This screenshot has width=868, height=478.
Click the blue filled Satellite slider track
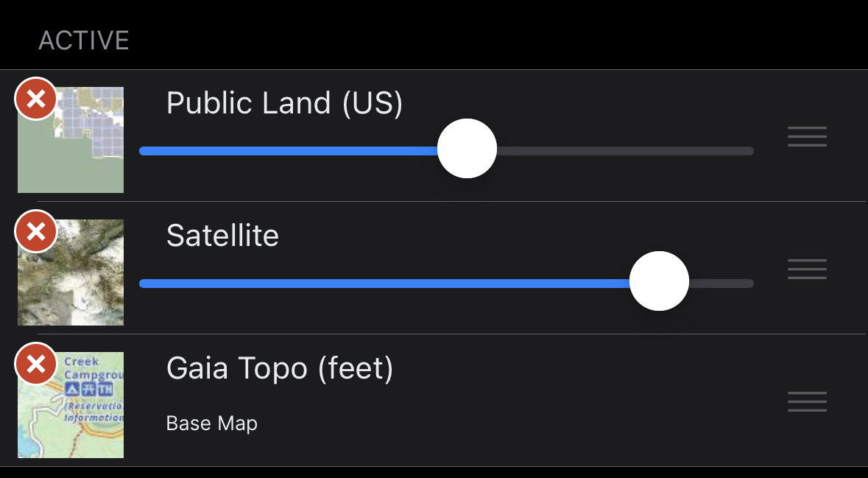(x=384, y=284)
